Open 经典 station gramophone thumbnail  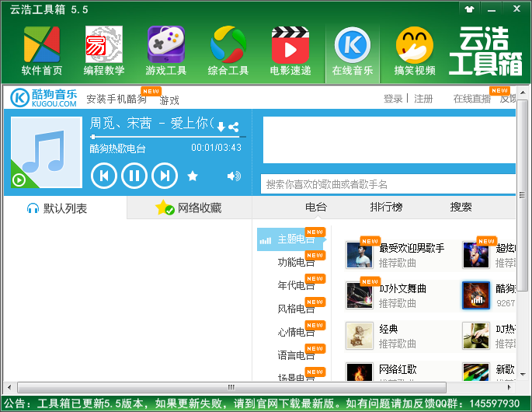(x=360, y=336)
